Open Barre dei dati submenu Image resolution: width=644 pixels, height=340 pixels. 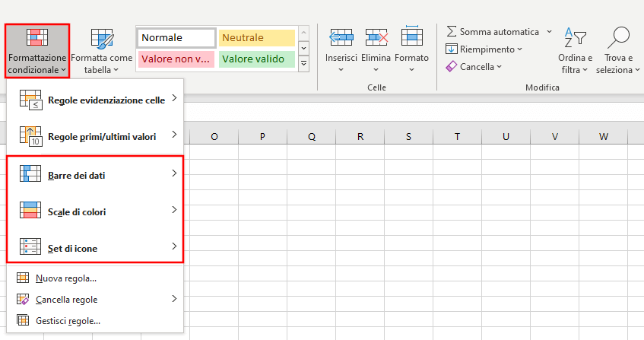pos(95,176)
